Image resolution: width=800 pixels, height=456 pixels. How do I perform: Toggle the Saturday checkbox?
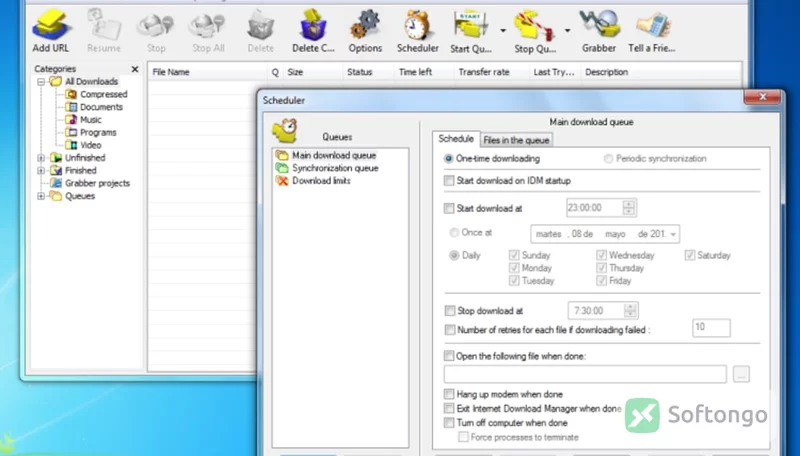tap(690, 255)
